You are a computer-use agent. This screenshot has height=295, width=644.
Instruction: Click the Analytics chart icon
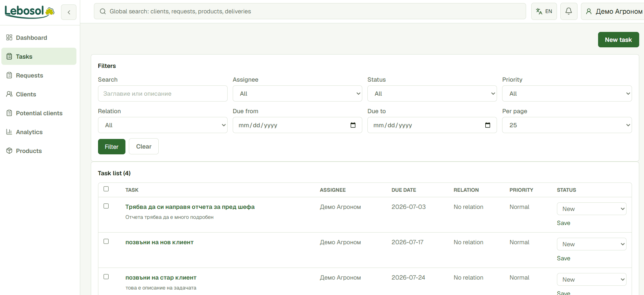[x=9, y=132]
